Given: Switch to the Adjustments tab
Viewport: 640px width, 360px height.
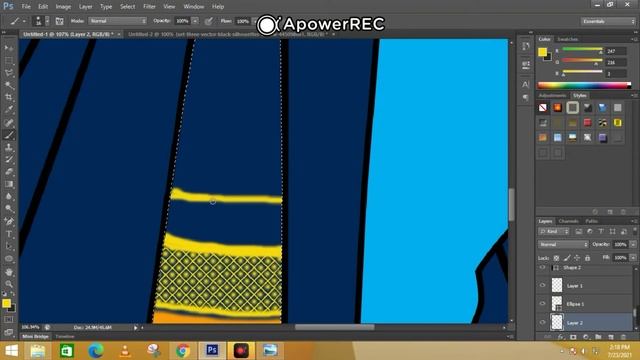Looking at the screenshot, I should pyautogui.click(x=553, y=96).
